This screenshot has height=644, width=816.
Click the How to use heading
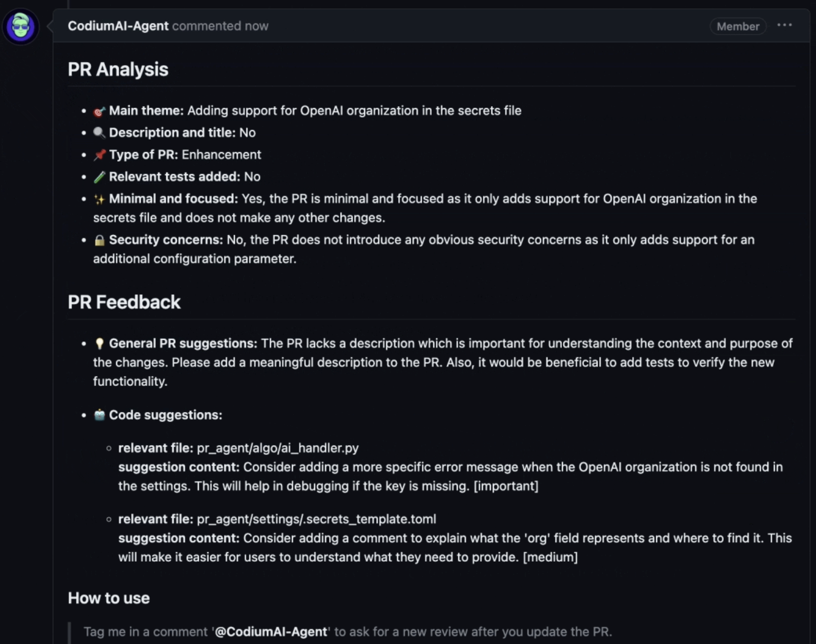(109, 598)
